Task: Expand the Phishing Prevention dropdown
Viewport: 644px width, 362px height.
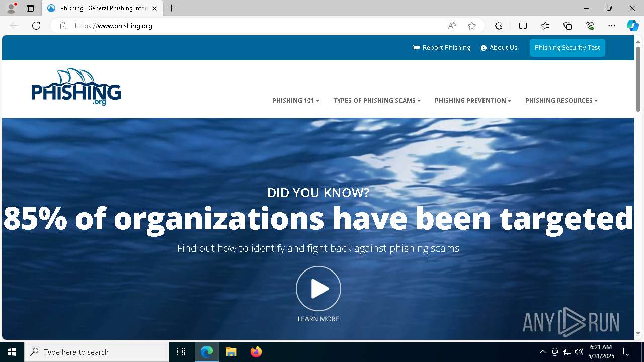Action: click(x=473, y=101)
